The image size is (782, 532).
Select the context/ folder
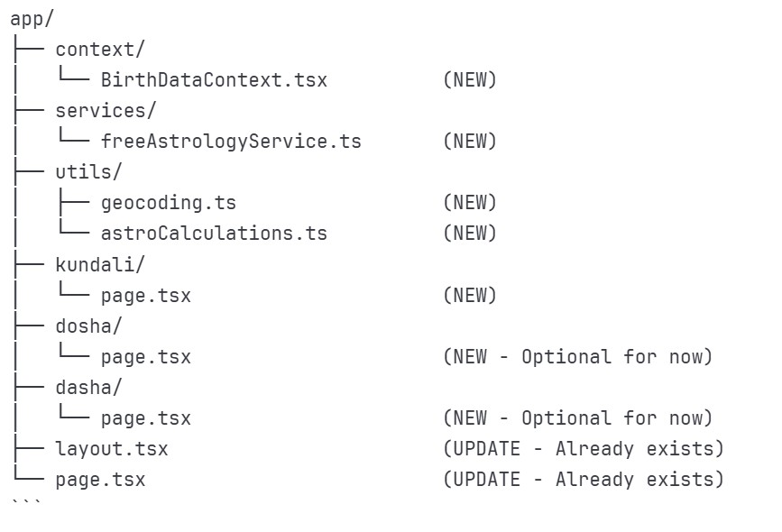click(x=99, y=49)
